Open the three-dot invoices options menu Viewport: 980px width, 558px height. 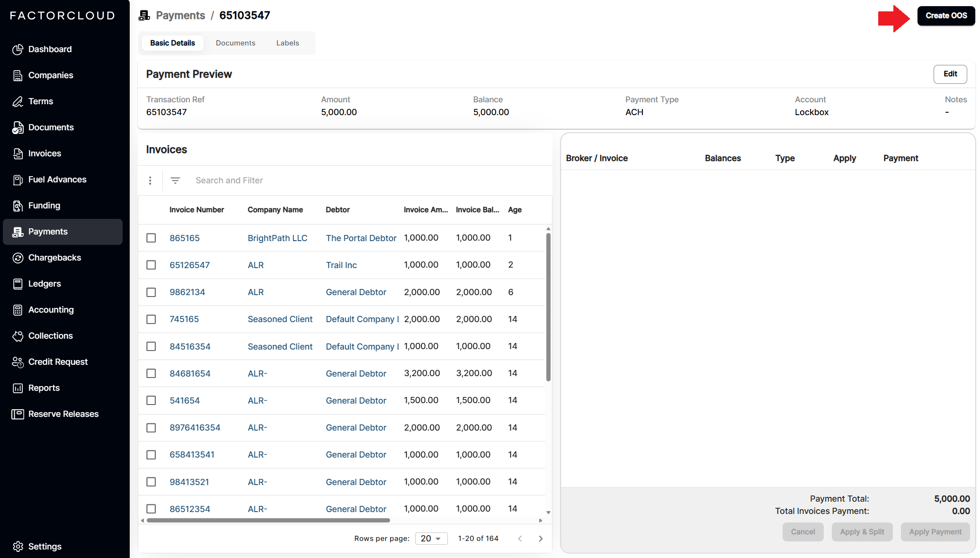point(150,180)
